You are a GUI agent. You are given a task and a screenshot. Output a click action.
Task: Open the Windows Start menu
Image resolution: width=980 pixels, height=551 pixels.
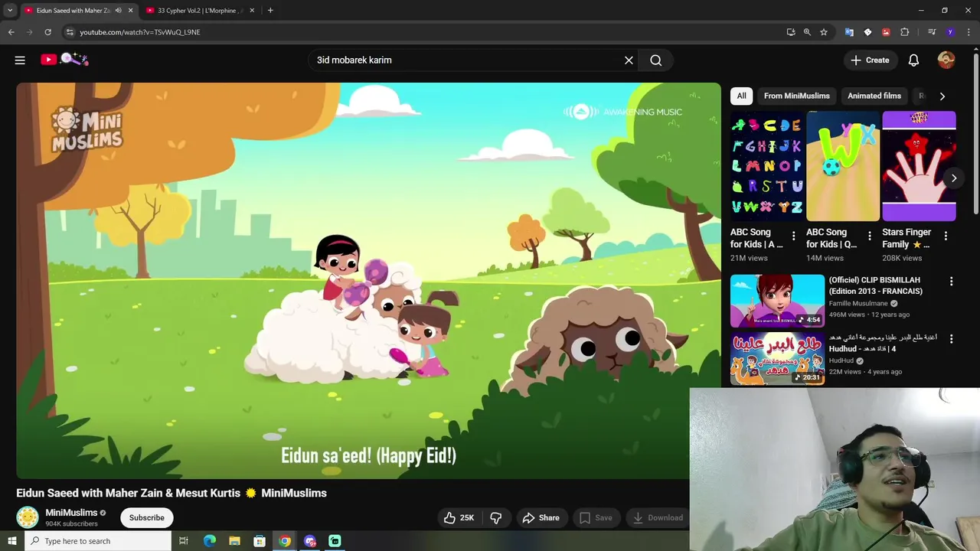click(x=11, y=541)
